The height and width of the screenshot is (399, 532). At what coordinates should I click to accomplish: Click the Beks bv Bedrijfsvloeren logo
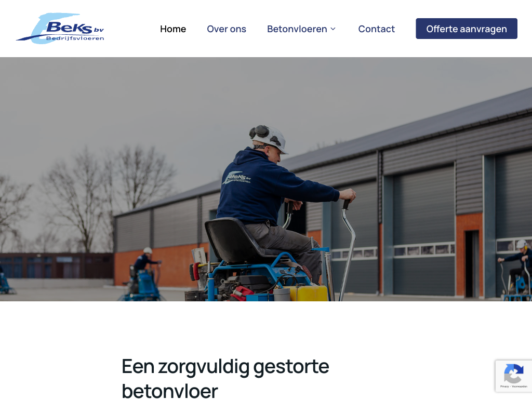[60, 29]
